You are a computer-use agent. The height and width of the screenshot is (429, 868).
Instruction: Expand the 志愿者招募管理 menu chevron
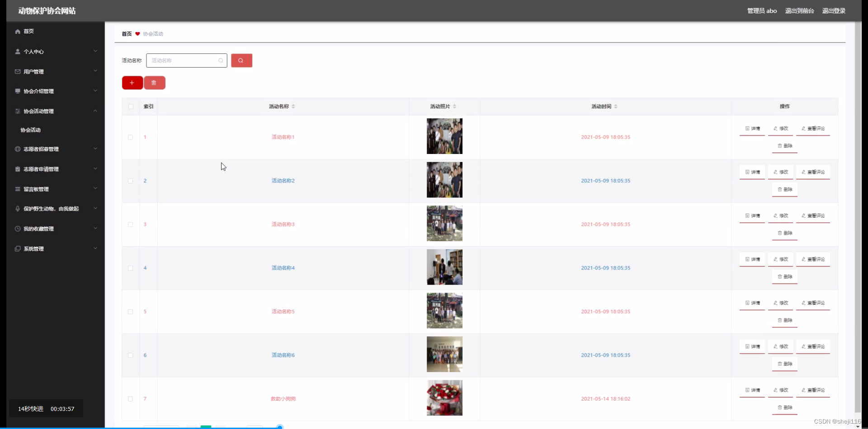tap(95, 149)
